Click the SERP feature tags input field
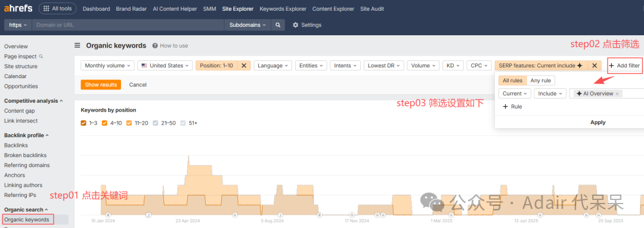644x228 pixels. (x=606, y=94)
